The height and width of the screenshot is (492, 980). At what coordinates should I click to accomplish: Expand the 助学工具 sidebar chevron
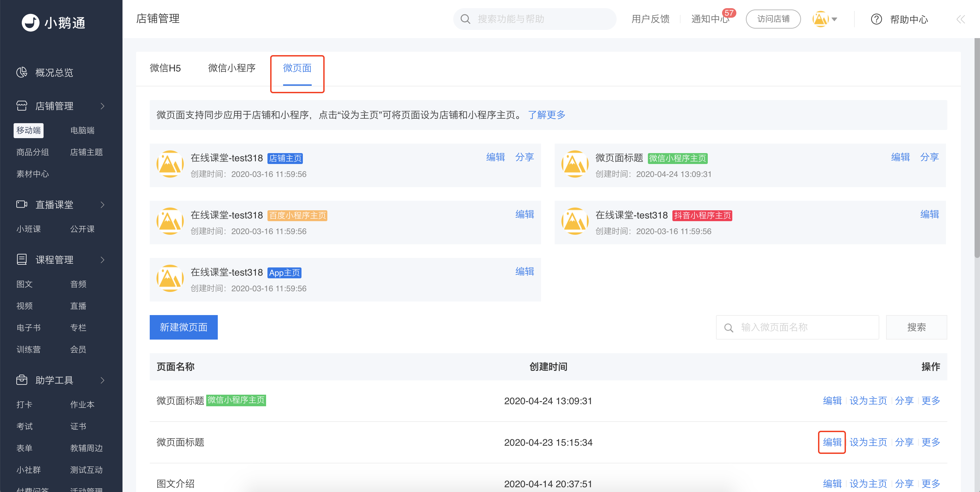point(102,380)
